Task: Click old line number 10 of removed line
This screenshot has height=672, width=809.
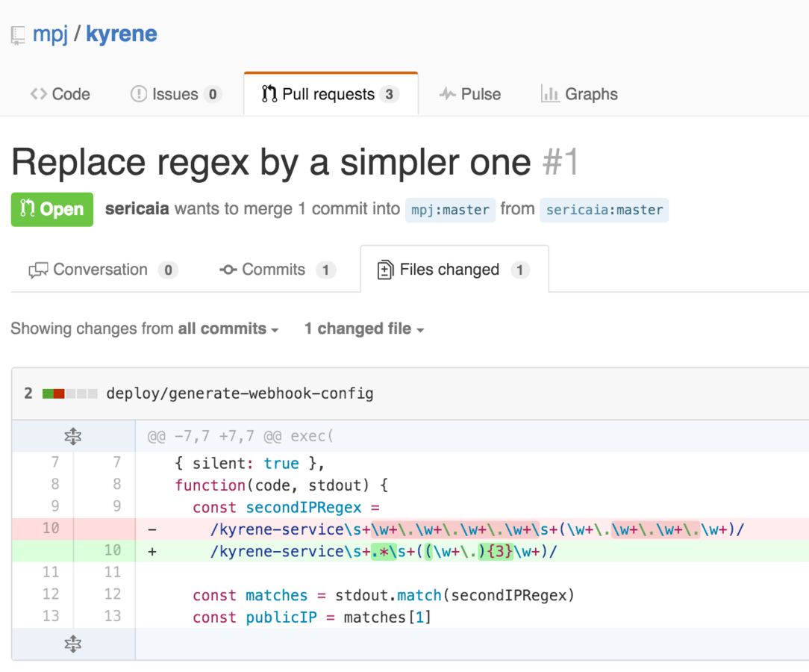Action: (51, 529)
